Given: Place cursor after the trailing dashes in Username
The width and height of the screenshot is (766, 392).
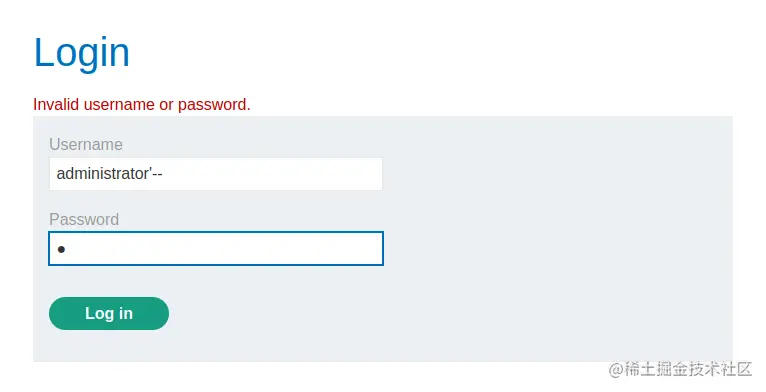Looking at the screenshot, I should (163, 174).
